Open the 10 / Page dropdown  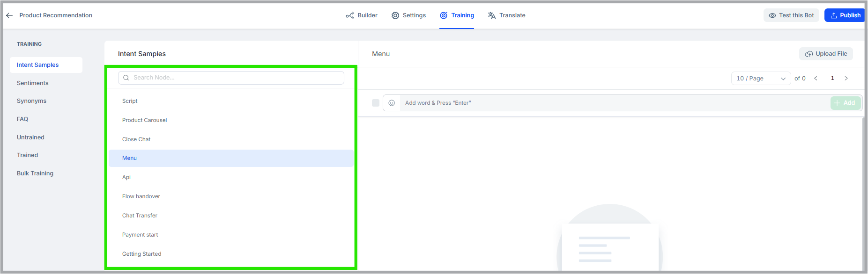[761, 79]
